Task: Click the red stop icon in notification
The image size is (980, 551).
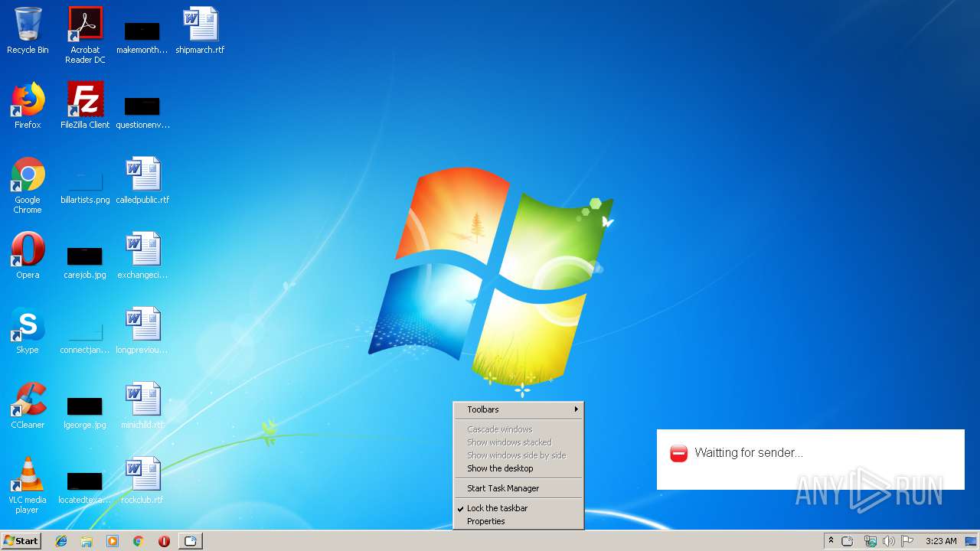Action: 678,453
